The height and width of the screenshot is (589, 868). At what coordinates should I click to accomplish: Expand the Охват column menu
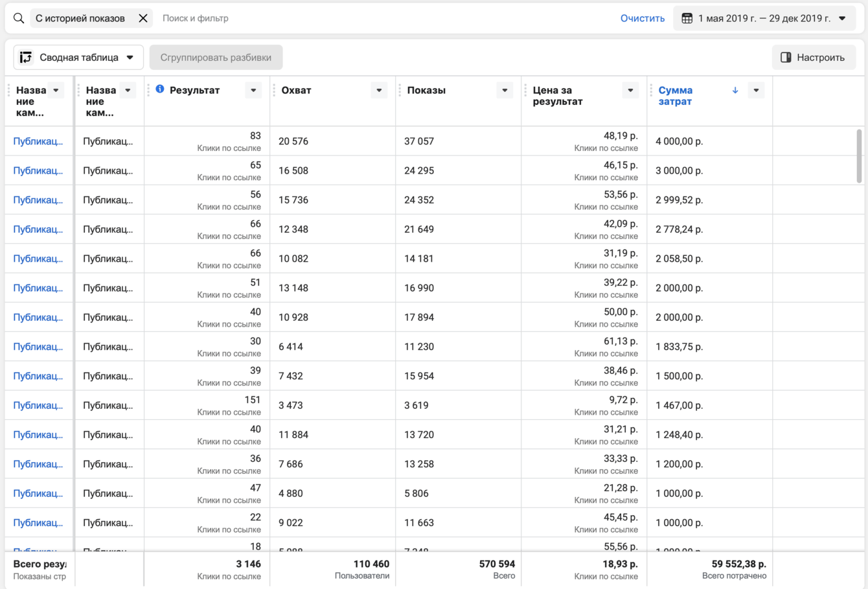point(379,90)
